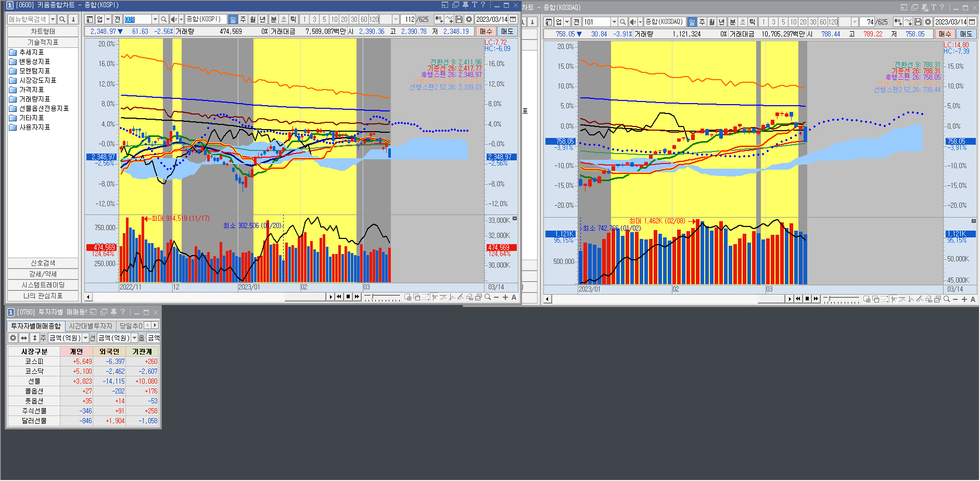
Task: Select the weekly '주' period in the KOSDAQ toolbar
Action: pyautogui.click(x=702, y=22)
